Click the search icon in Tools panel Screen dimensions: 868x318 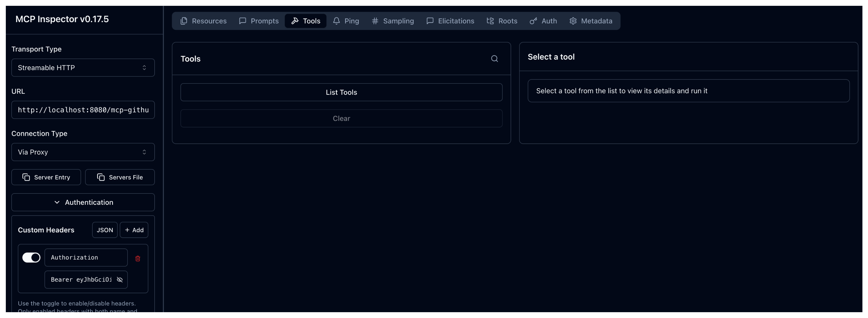494,59
